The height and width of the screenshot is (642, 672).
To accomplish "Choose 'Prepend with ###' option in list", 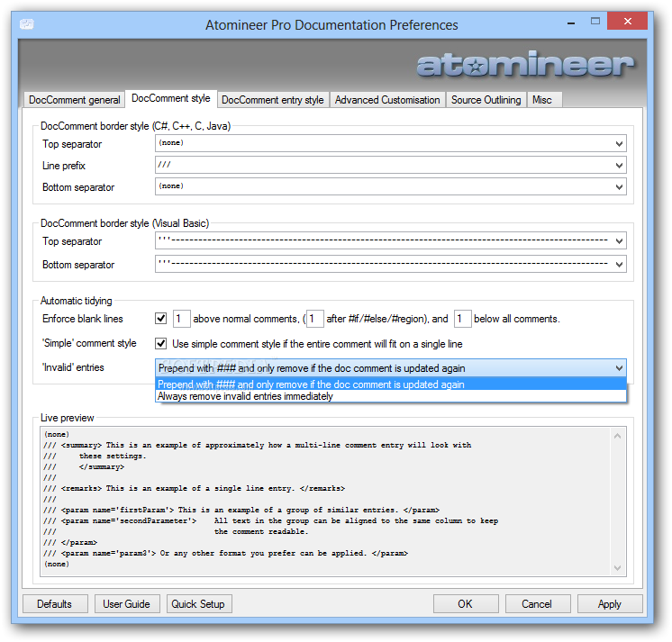I will pos(390,384).
